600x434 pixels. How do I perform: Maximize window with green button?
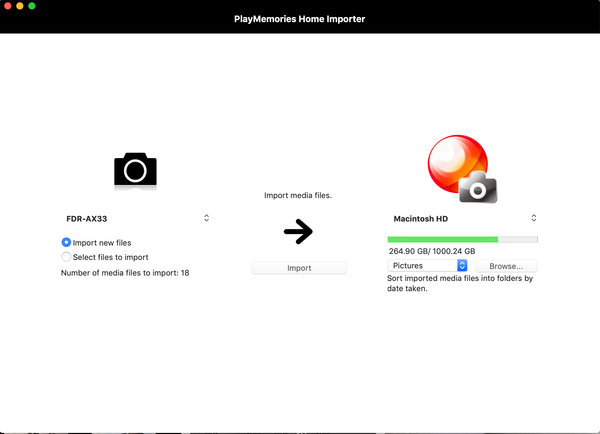tap(32, 6)
